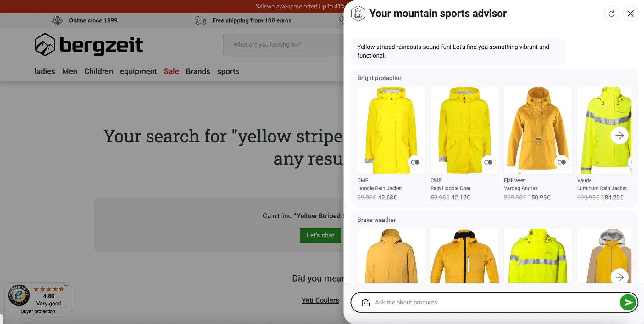Toggle compare on CMP Rain Hoodie Coat
Screen dimensions: 644x324
click(488, 162)
